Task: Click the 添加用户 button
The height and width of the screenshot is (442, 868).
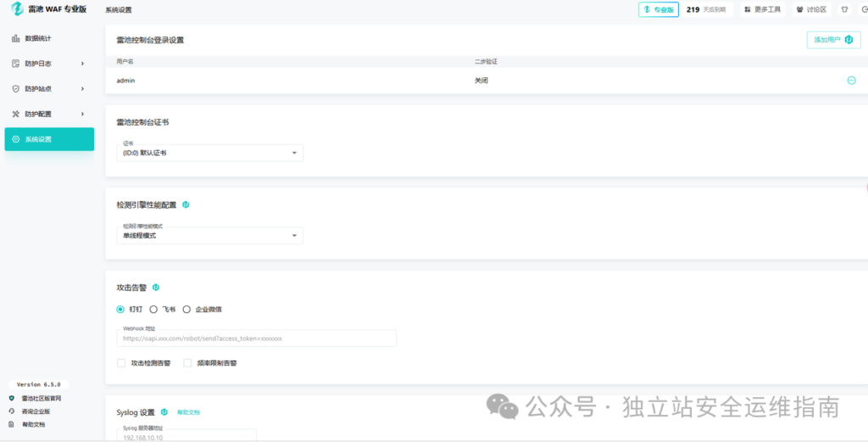Action: [x=834, y=40]
